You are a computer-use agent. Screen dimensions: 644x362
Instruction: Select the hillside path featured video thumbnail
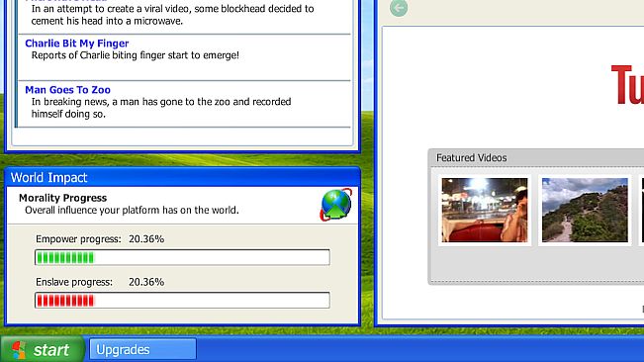coord(585,210)
